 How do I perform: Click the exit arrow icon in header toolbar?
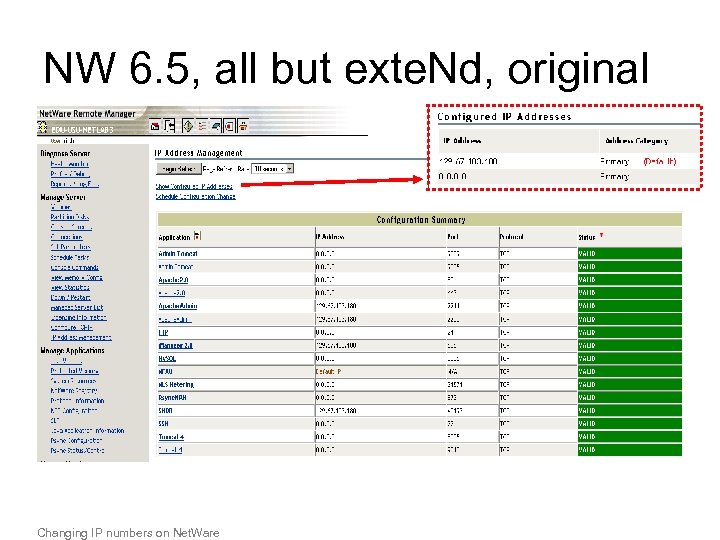(169, 125)
